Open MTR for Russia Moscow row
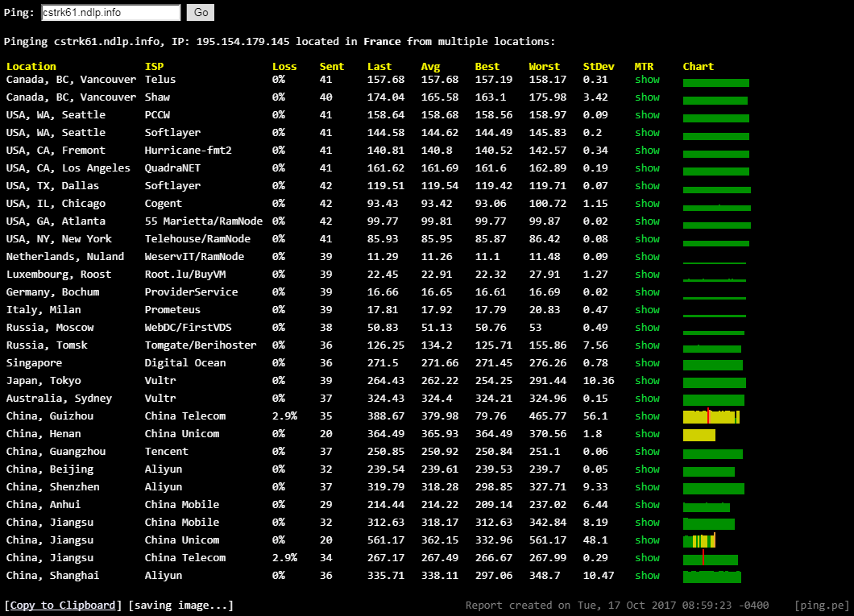Viewport: 854px width, 616px height. pos(647,328)
